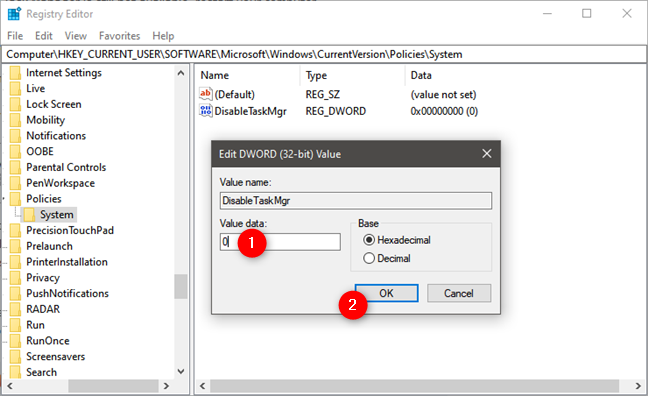
Task: Click the Registry Editor app icon
Action: 14,14
